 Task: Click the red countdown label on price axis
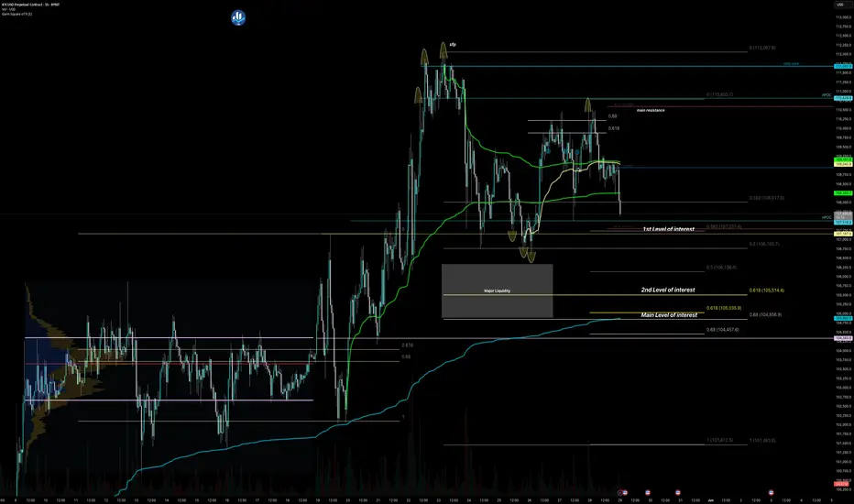pyautogui.click(x=841, y=484)
